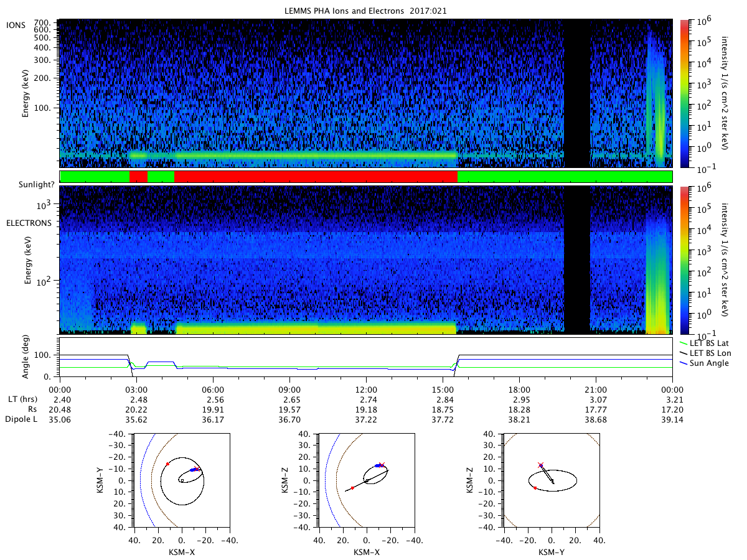Click the short red Sunlight segment near 03:00
747x560 pixels.
[x=138, y=177]
